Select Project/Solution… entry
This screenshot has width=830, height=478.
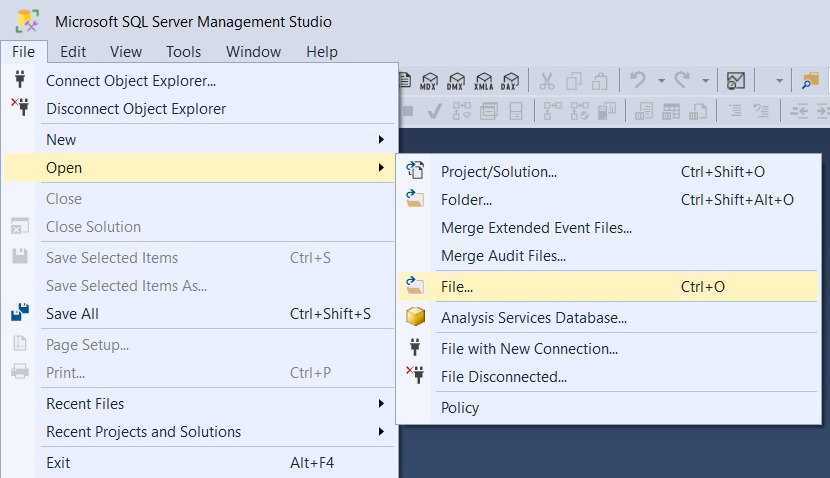pos(609,172)
